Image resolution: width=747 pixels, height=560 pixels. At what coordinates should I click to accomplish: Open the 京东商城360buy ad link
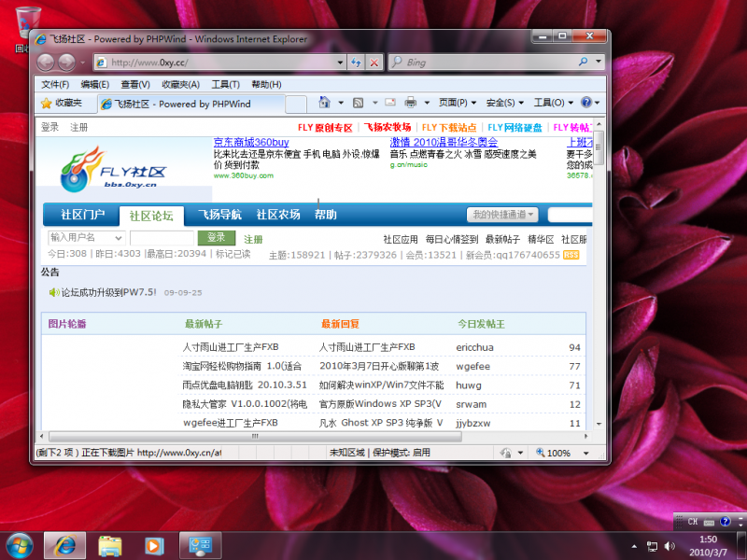(251, 142)
